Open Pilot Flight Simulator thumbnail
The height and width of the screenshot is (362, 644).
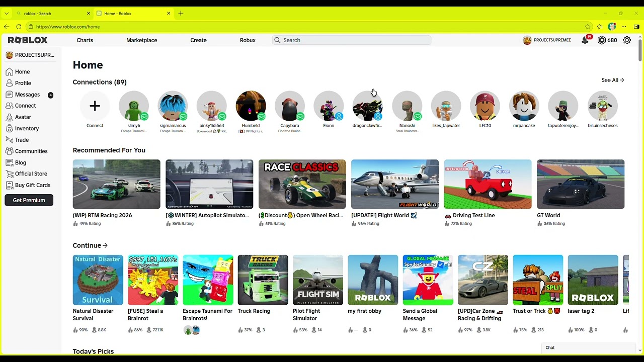(318, 280)
